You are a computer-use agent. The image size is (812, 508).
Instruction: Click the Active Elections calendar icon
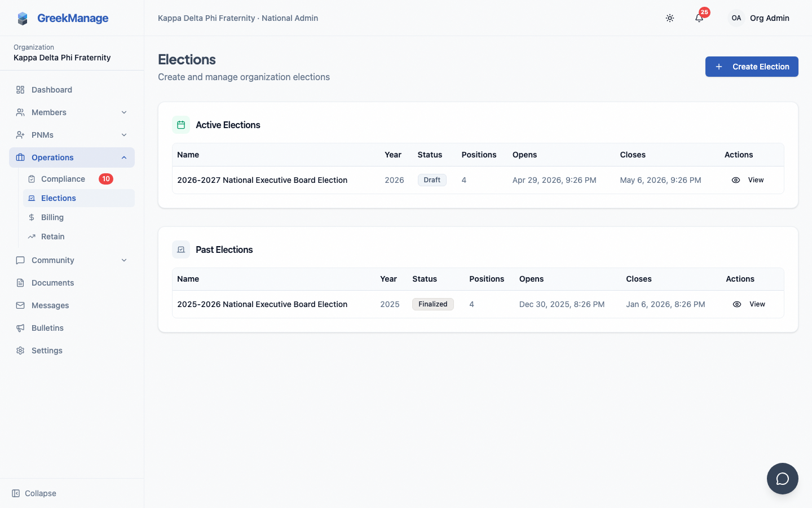tap(181, 125)
